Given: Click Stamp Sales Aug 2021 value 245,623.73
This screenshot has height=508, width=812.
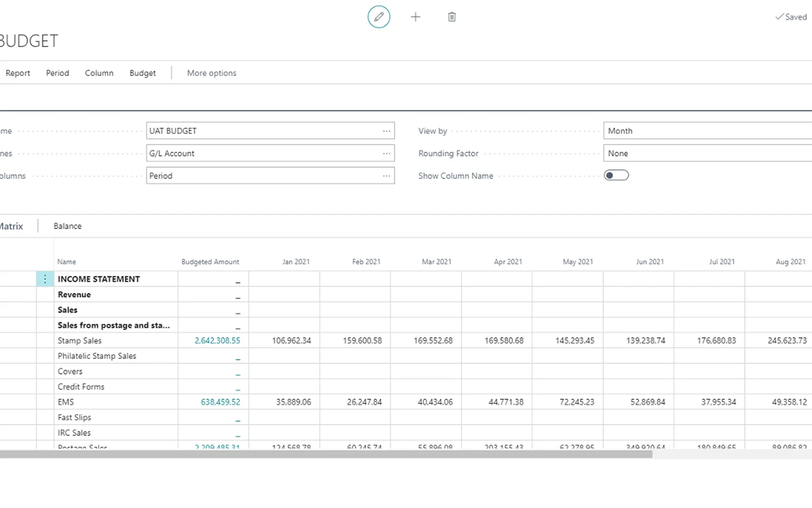Looking at the screenshot, I should click(787, 340).
